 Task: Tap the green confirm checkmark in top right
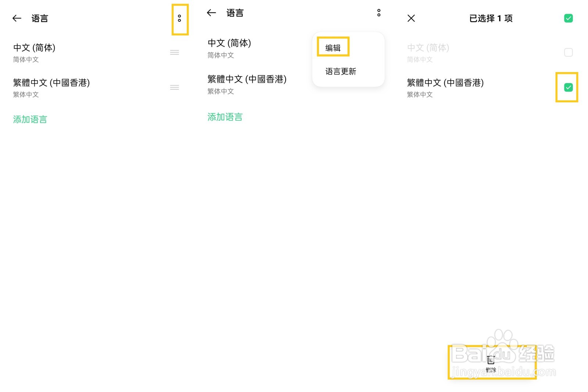point(568,18)
